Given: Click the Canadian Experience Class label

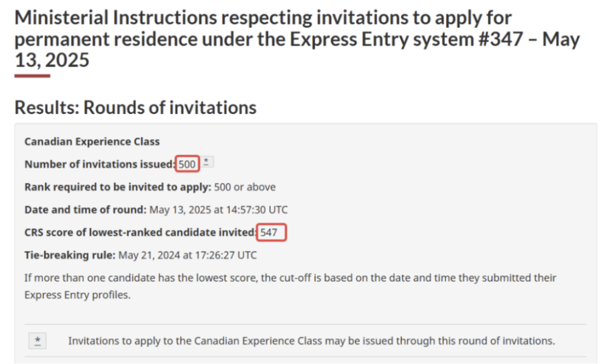Looking at the screenshot, I should coord(92,142).
